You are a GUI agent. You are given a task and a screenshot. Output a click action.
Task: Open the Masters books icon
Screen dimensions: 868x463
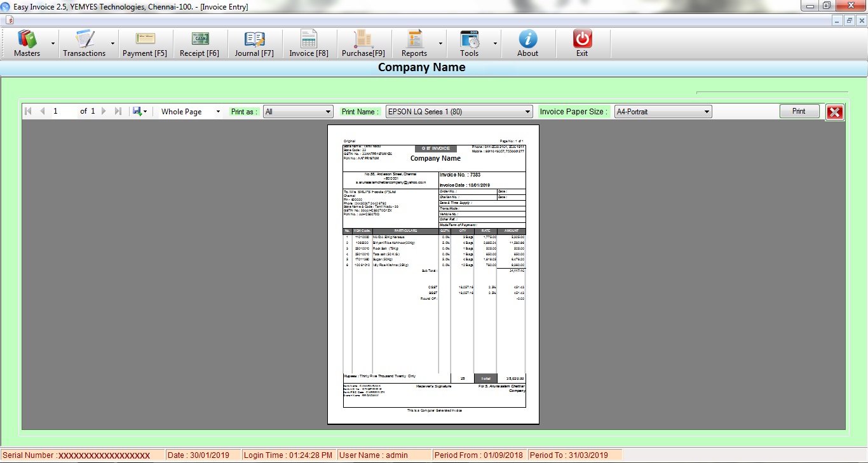point(27,39)
